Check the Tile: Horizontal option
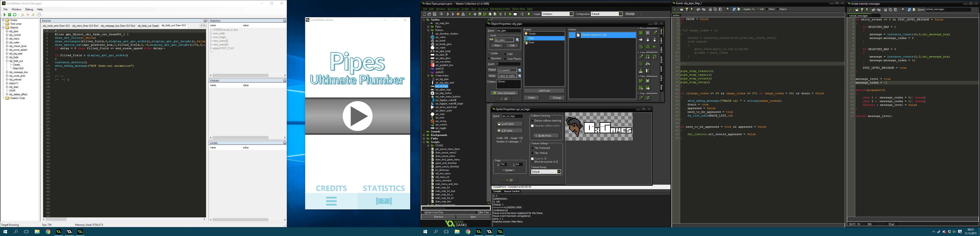 [x=532, y=148]
